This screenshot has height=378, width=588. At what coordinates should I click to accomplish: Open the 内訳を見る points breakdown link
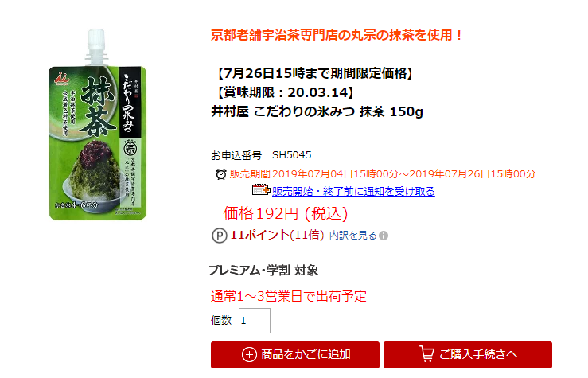coord(352,236)
